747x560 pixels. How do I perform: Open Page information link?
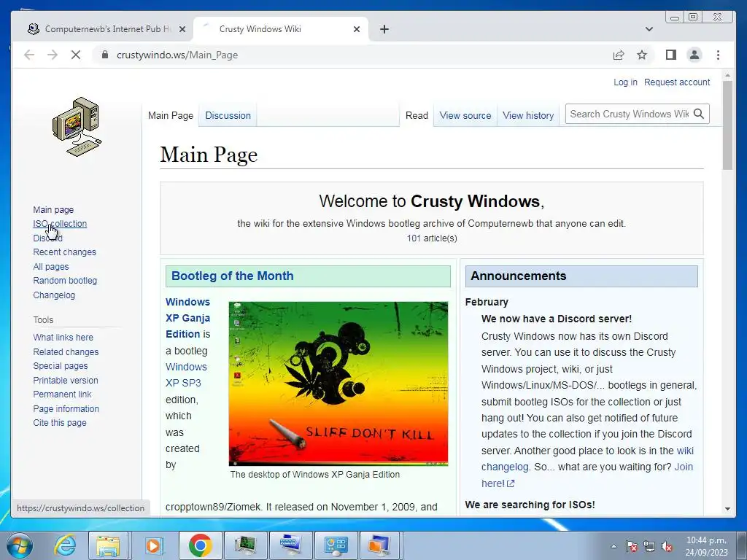pyautogui.click(x=66, y=408)
